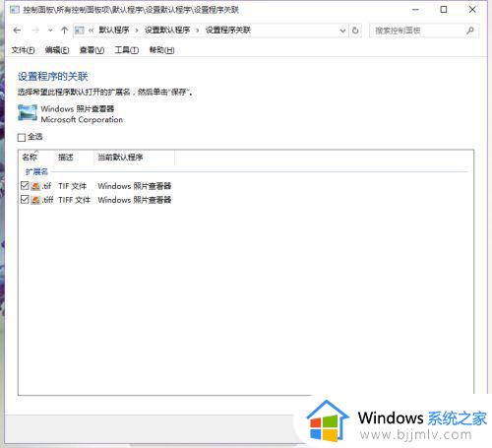Click the double chevron before 默认程序
492x448 pixels.
click(91, 31)
